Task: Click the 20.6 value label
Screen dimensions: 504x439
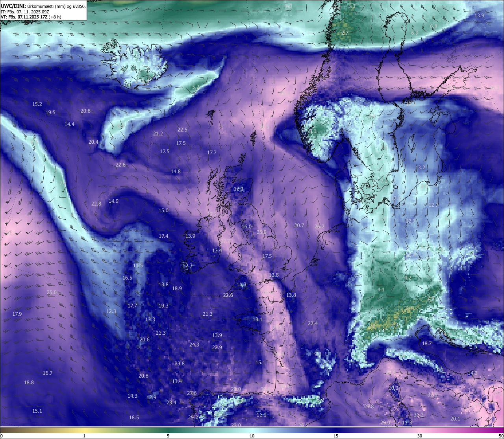Action: (145, 340)
